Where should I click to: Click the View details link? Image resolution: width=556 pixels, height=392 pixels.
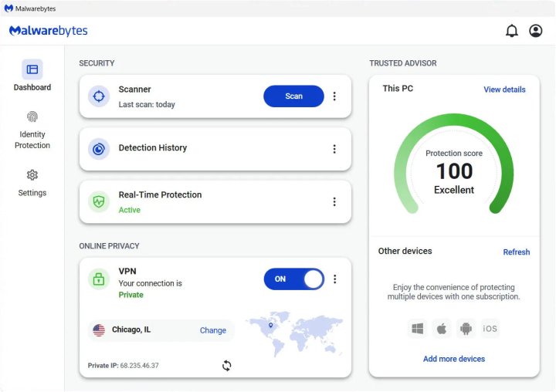coord(504,90)
